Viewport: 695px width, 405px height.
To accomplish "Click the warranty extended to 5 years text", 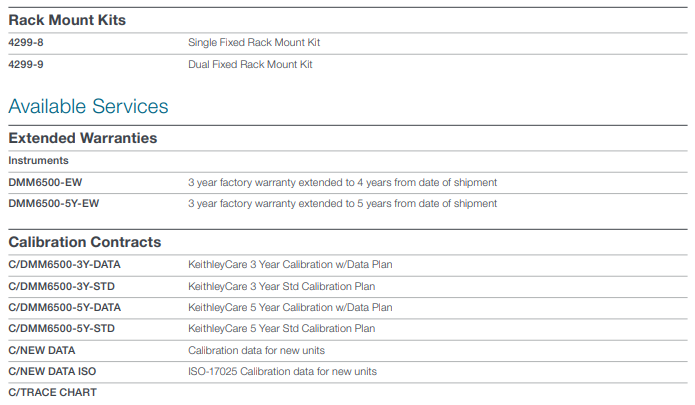I will point(342,203).
